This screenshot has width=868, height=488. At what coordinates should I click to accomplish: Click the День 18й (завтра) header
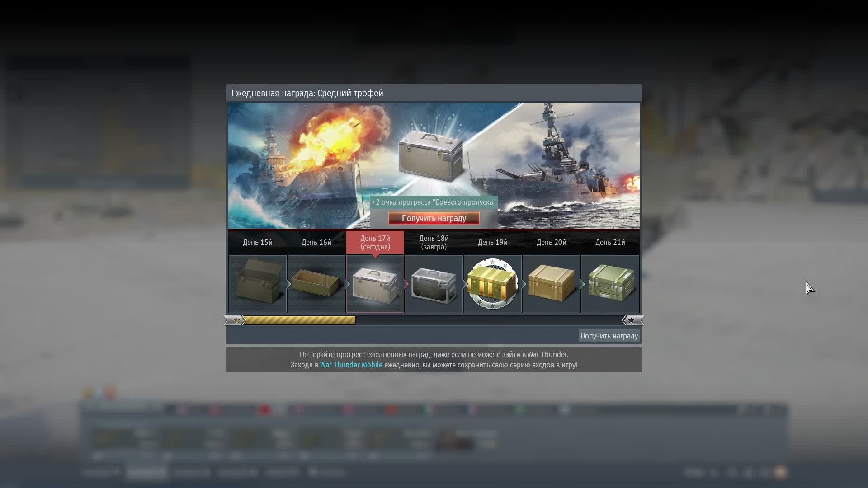[x=434, y=242]
